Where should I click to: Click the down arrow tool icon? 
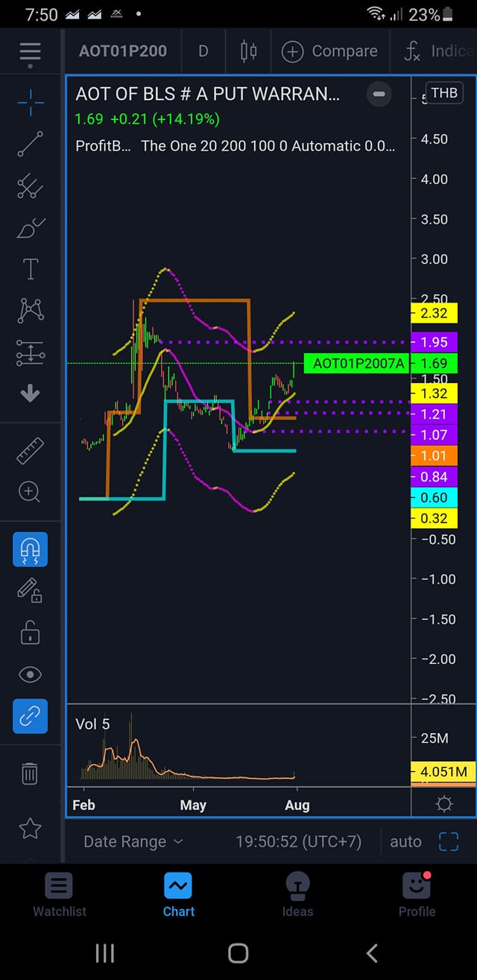(30, 393)
